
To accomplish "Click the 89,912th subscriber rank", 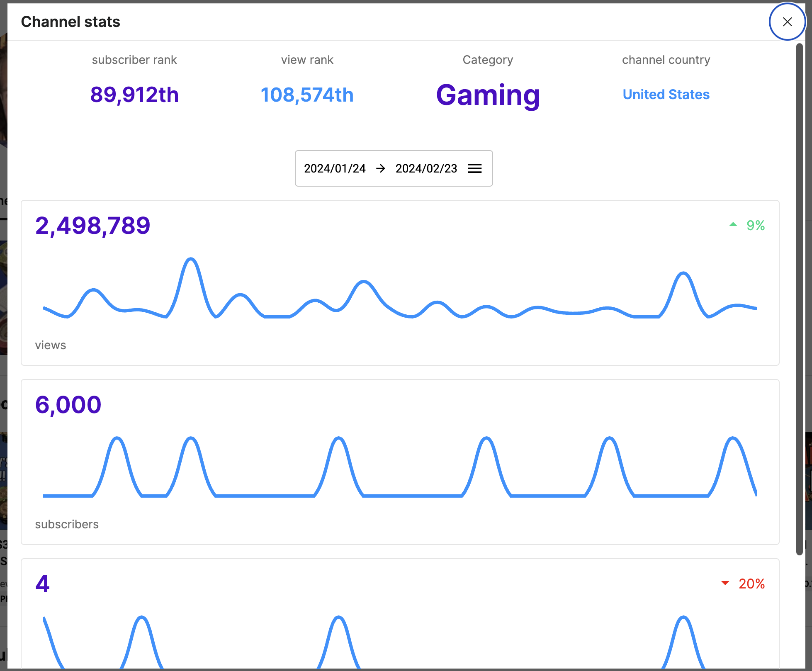I will tap(134, 95).
